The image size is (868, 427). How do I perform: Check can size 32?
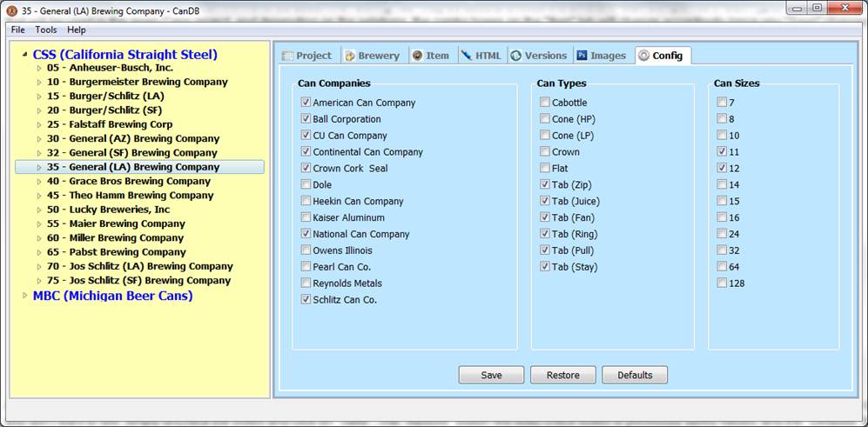pyautogui.click(x=722, y=250)
